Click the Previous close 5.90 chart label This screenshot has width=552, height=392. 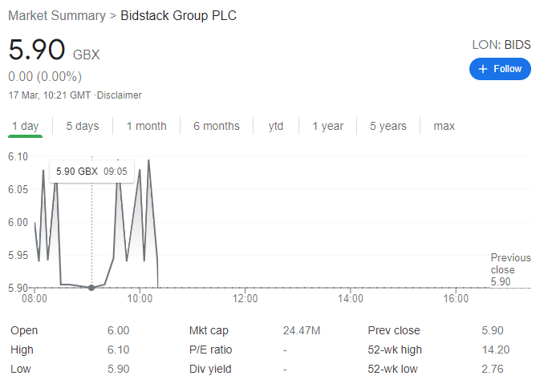coord(510,269)
